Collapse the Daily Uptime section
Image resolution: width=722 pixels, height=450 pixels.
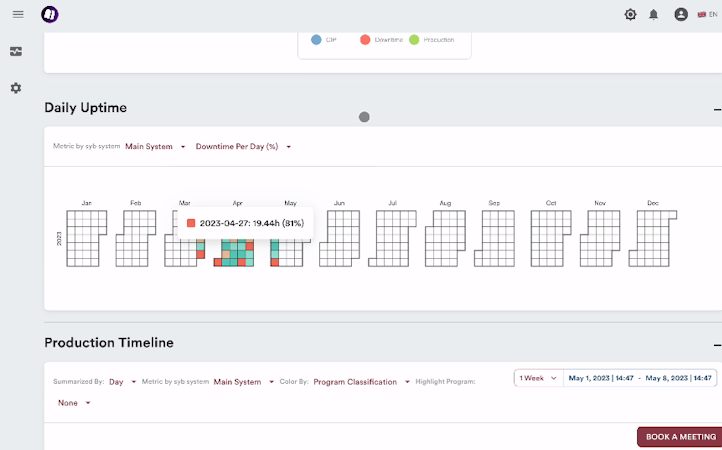716,108
